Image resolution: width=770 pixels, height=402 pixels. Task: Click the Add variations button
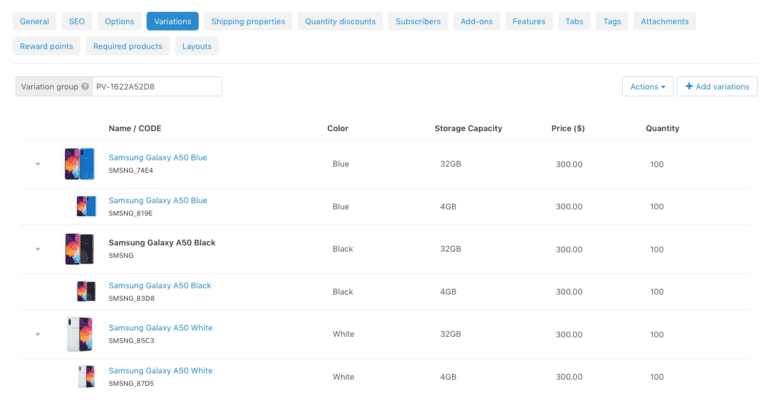point(717,86)
